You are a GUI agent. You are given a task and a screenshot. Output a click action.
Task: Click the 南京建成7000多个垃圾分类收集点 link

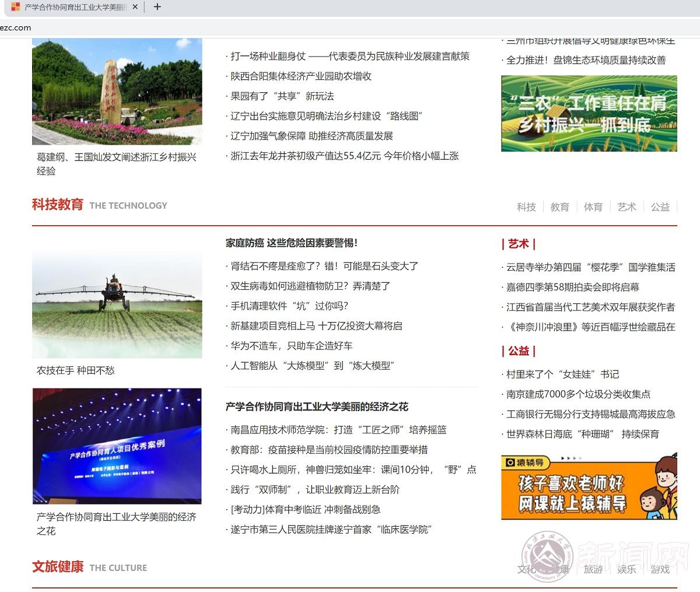pos(578,394)
